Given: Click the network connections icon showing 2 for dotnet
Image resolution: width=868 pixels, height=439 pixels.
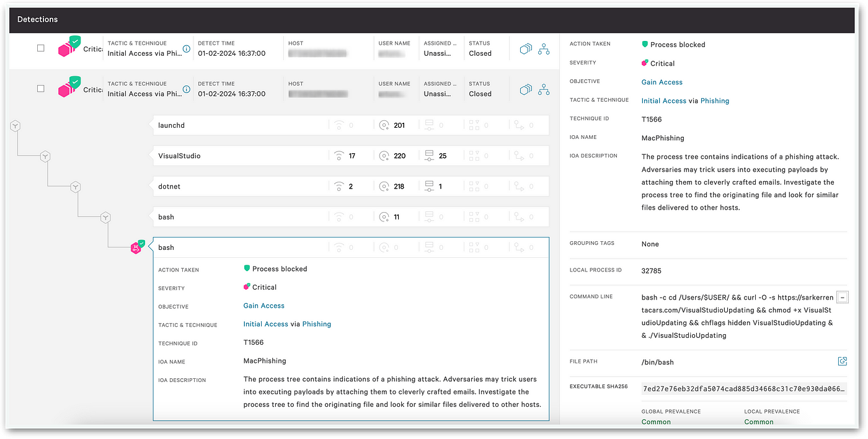Looking at the screenshot, I should point(339,186).
